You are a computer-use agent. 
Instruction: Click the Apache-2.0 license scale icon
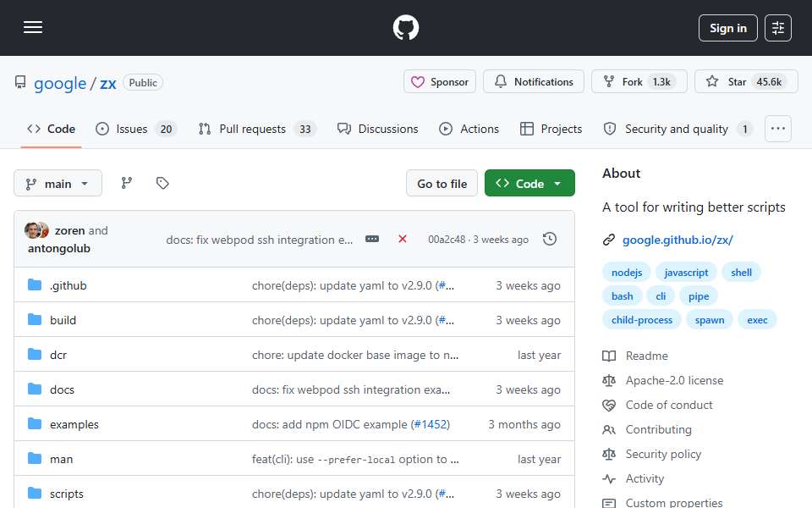(609, 380)
